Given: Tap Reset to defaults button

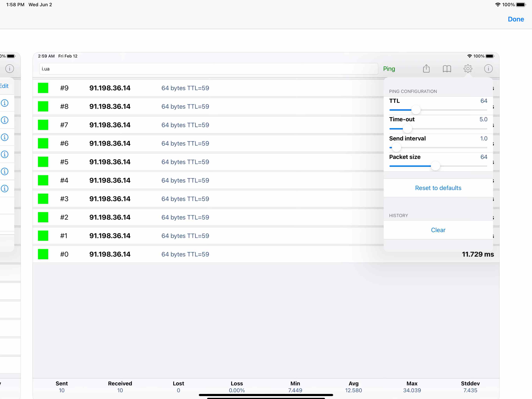Looking at the screenshot, I should click(x=438, y=188).
